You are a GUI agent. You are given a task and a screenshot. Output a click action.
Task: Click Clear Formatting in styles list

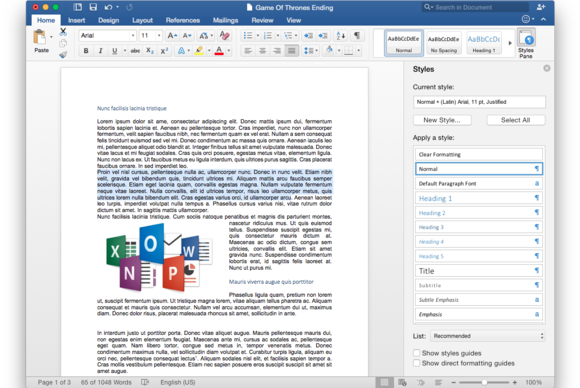click(479, 154)
